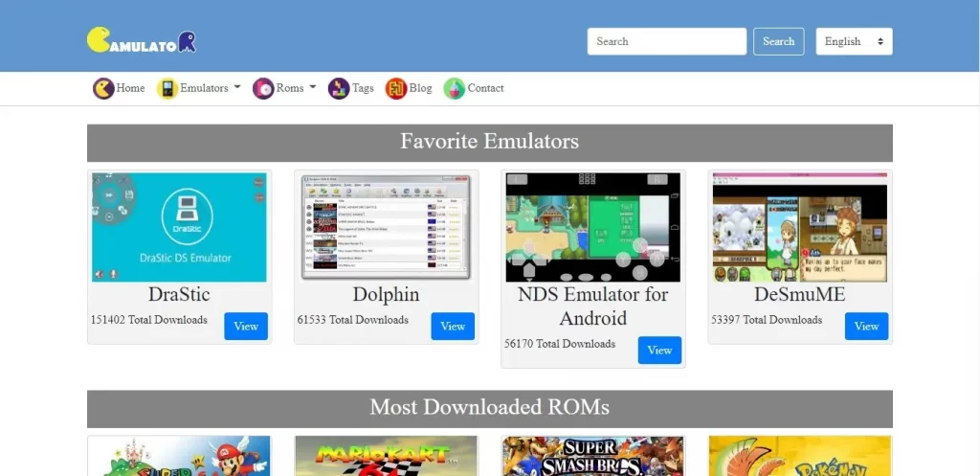Viewport: 980px width, 476px height.
Task: Click the 61533 Total Downloads text
Action: (352, 320)
